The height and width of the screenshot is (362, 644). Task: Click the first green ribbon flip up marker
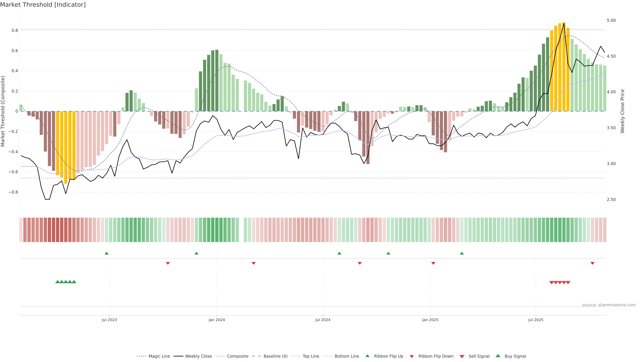click(106, 253)
